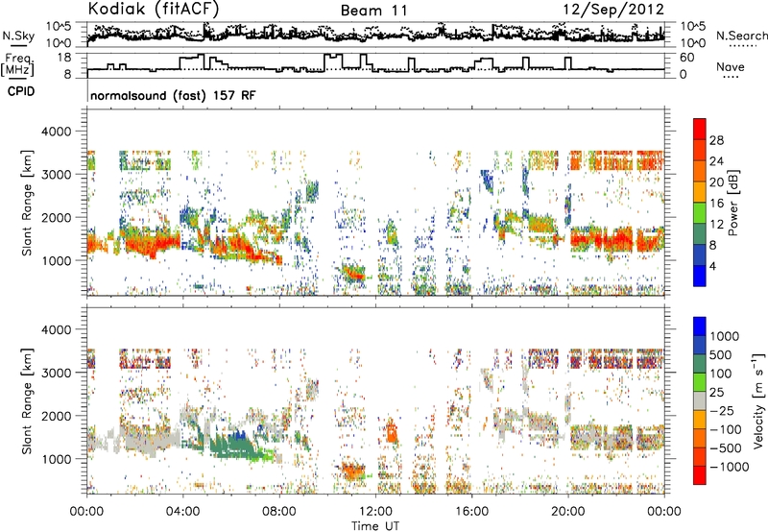
Task: Click the "-25" velocity colorbar label
Action: 722,411
